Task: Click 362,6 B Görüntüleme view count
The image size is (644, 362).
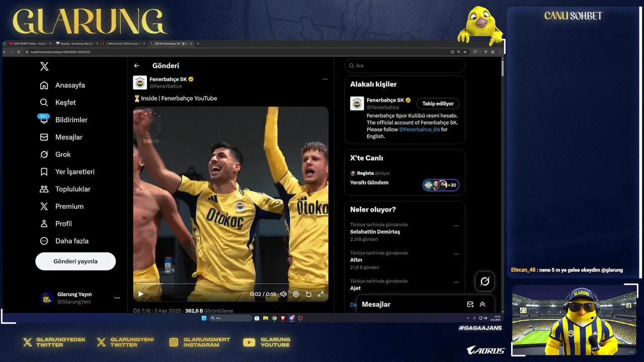Action: click(209, 311)
